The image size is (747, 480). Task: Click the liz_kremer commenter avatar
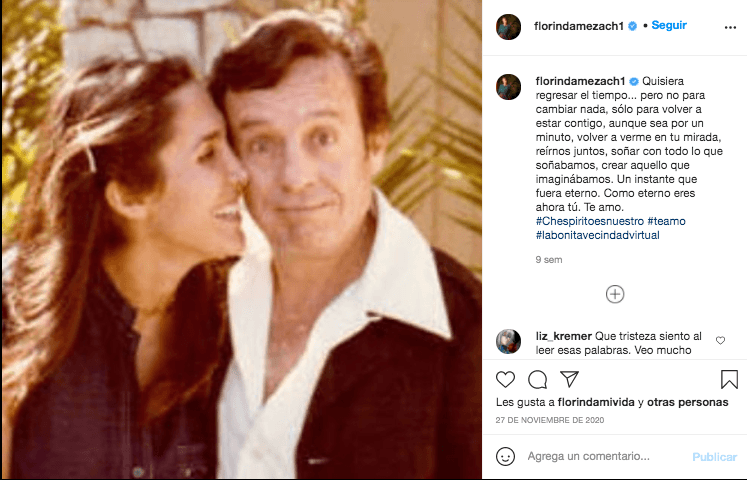pyautogui.click(x=508, y=341)
